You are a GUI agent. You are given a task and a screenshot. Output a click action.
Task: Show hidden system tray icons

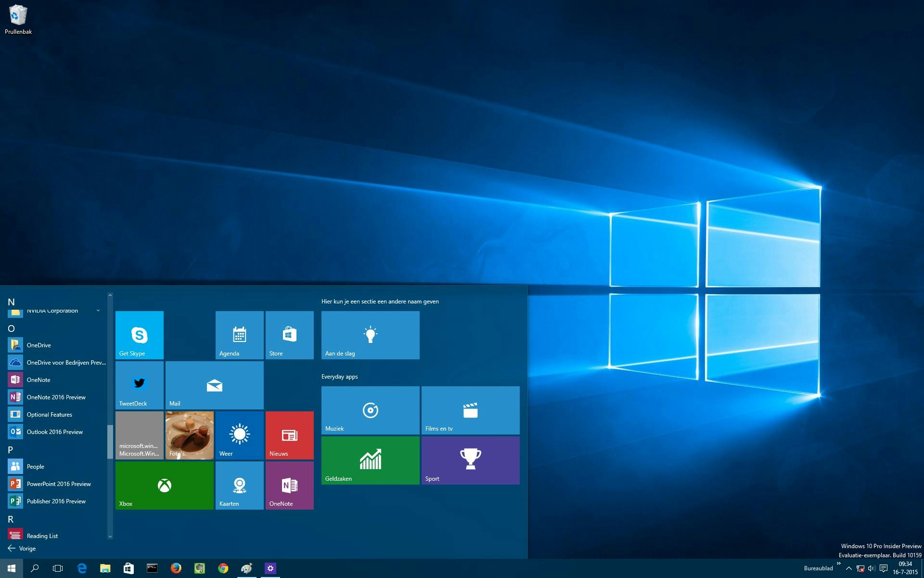tap(849, 569)
